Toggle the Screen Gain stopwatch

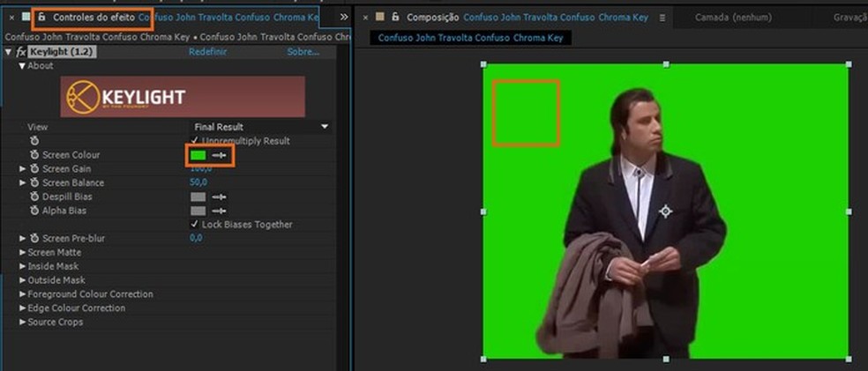click(x=34, y=169)
